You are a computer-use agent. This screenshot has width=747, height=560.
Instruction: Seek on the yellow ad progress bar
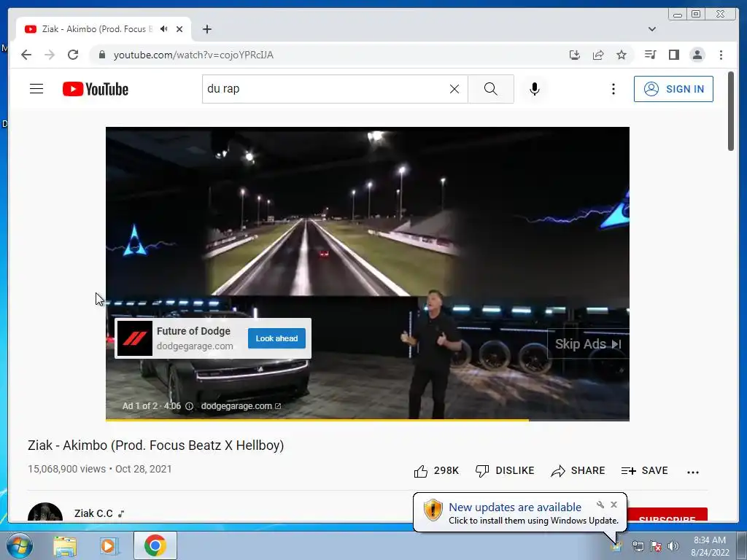click(x=368, y=420)
